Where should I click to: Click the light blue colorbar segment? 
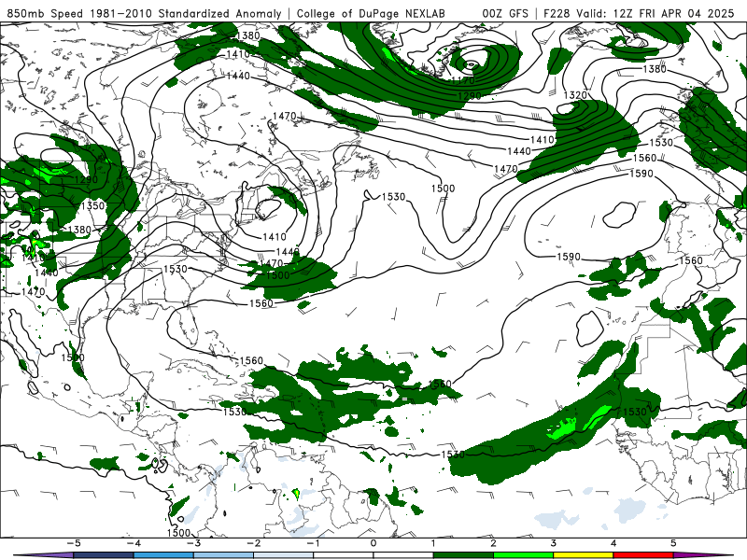point(223,555)
